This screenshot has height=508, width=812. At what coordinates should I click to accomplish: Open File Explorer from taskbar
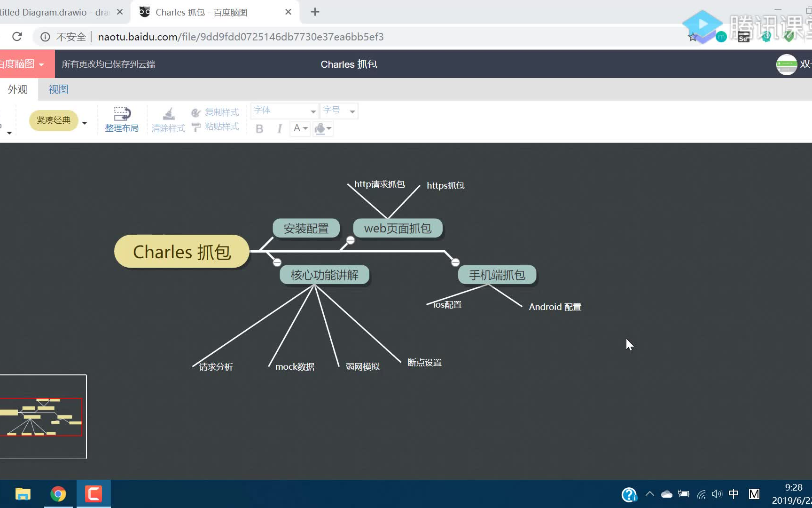tap(23, 494)
